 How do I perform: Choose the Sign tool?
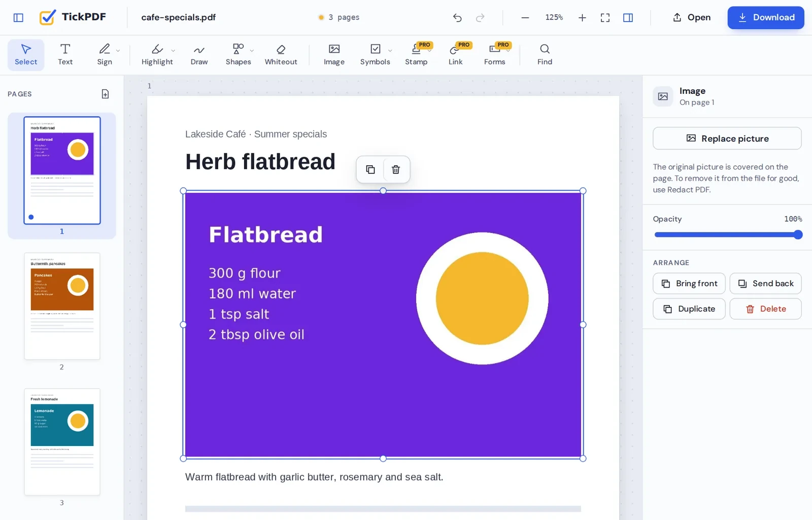[105, 55]
